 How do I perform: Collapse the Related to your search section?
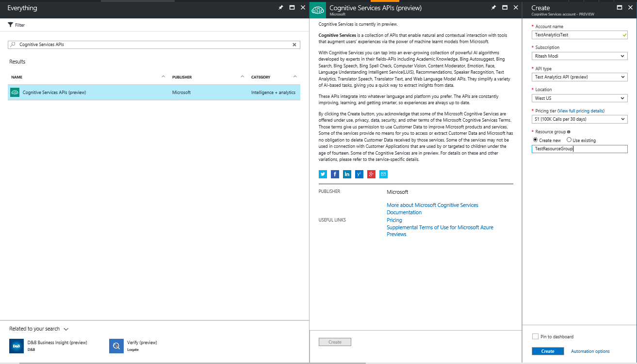pos(66,329)
